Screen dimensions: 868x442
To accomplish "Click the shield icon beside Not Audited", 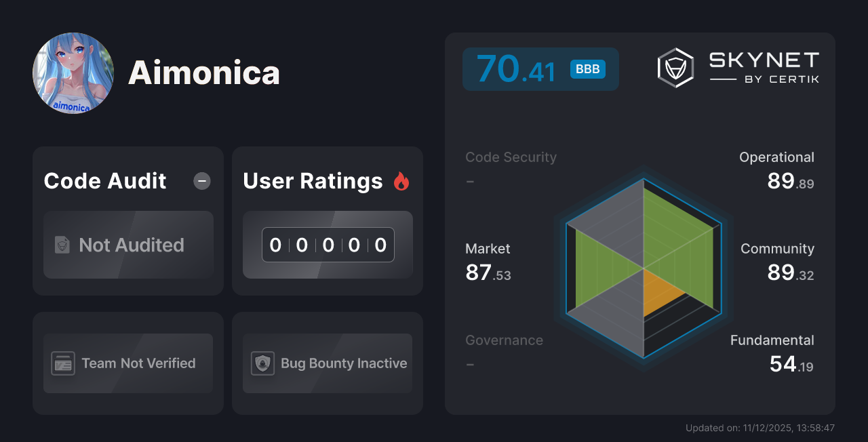I will (x=62, y=245).
